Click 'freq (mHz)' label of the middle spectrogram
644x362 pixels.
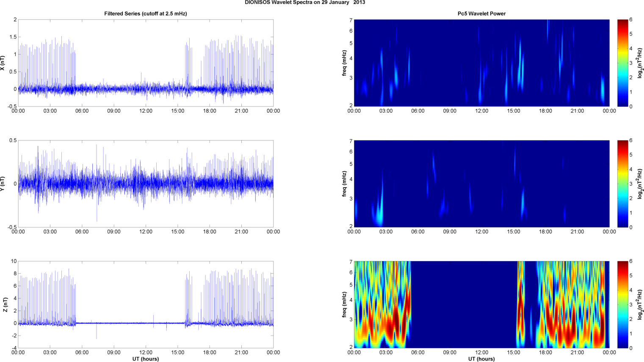[x=344, y=184]
